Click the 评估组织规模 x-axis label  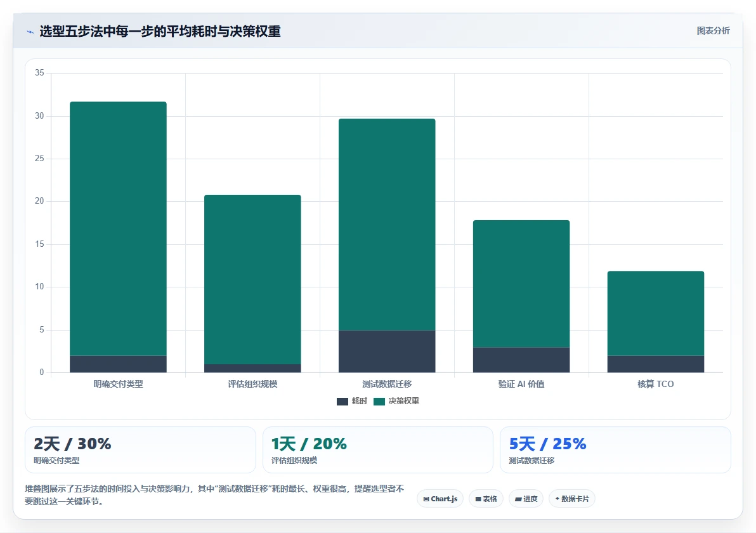click(x=252, y=385)
